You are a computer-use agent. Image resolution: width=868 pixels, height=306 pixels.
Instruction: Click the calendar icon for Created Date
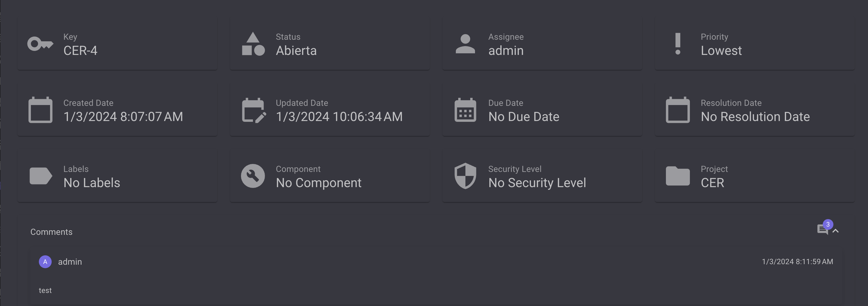click(40, 110)
